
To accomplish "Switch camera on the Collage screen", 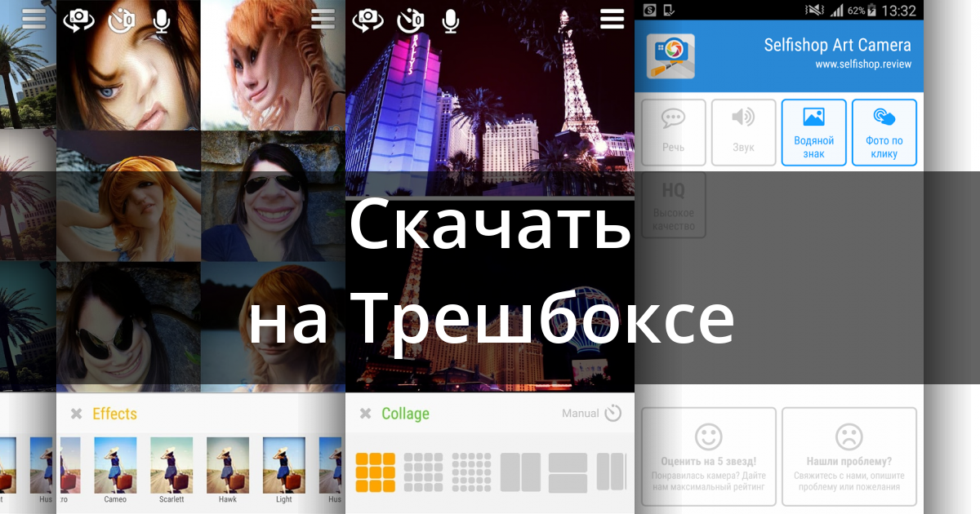I will click(367, 19).
